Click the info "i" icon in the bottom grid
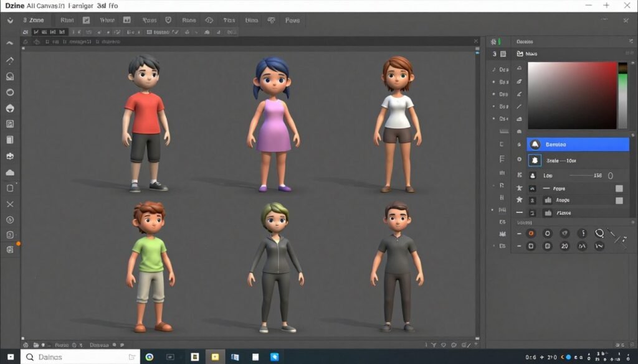The height and width of the screenshot is (364, 638). (583, 233)
